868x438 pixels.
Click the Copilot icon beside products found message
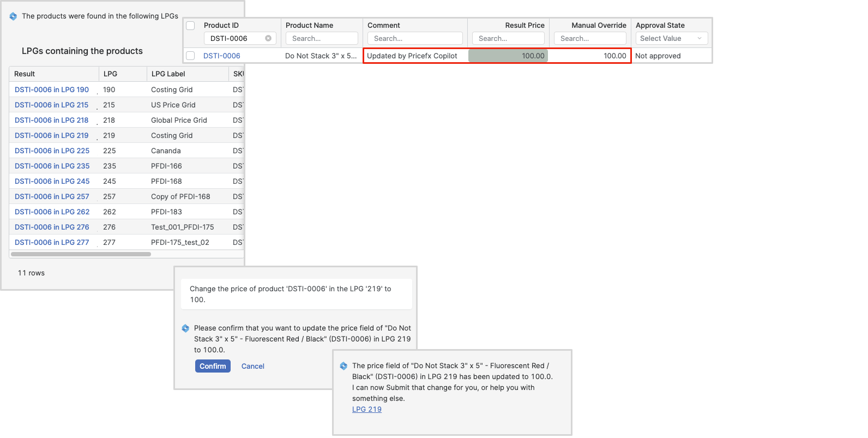click(x=13, y=16)
